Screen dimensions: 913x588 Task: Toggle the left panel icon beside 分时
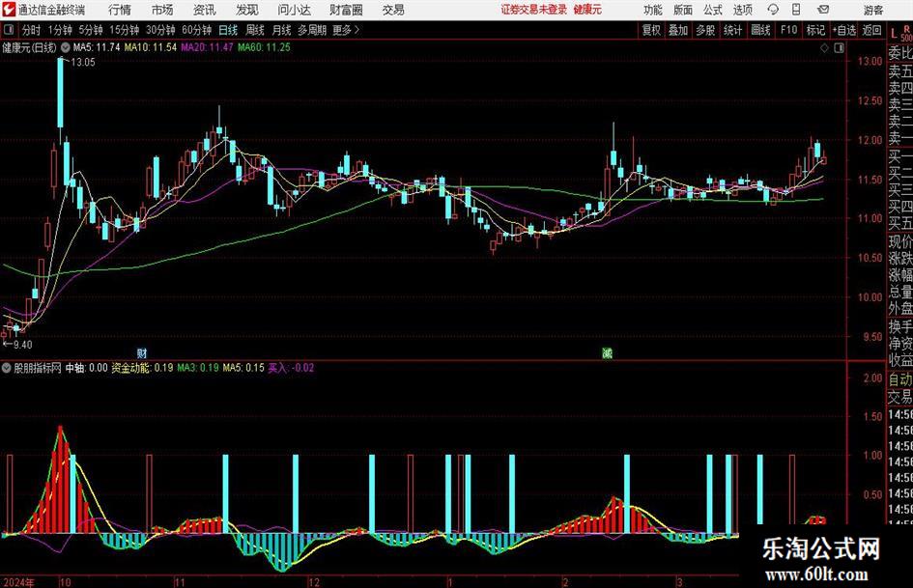point(8,30)
